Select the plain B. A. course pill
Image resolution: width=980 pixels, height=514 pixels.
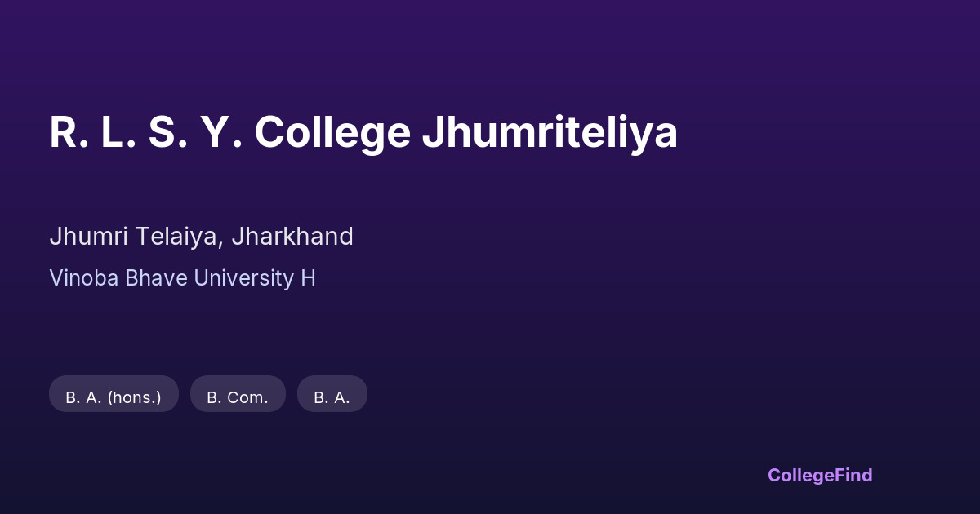[x=332, y=397]
